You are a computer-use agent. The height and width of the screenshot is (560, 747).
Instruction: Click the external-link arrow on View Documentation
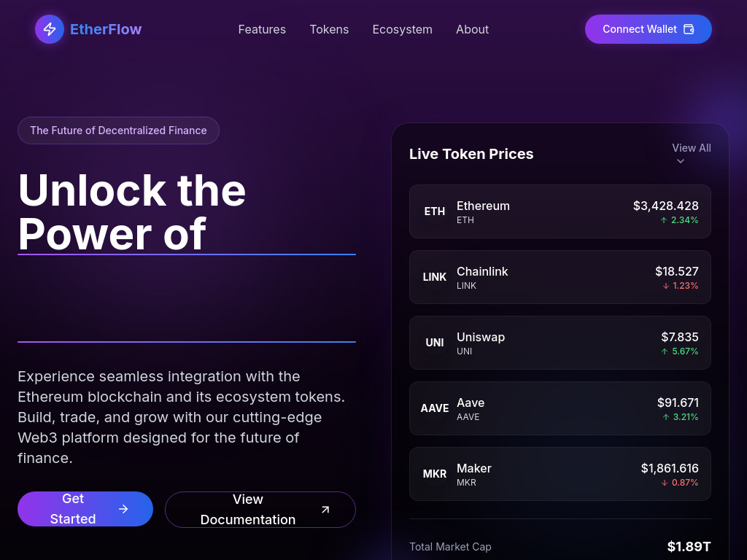point(325,510)
